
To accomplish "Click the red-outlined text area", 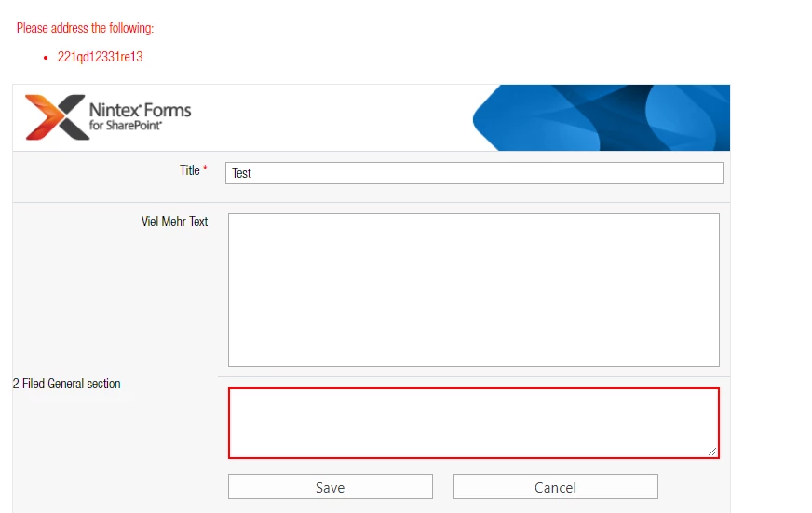I will pos(474,423).
